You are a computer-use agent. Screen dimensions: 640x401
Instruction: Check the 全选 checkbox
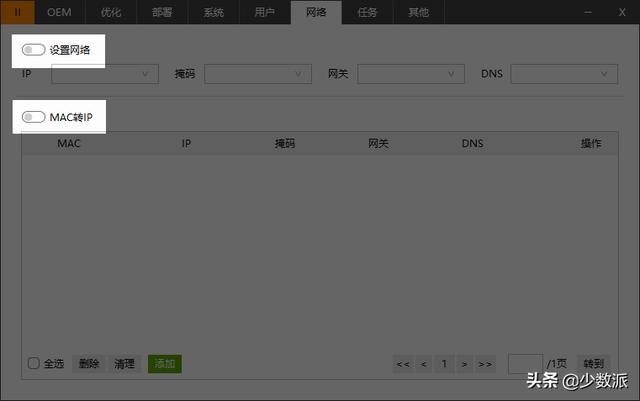(33, 363)
